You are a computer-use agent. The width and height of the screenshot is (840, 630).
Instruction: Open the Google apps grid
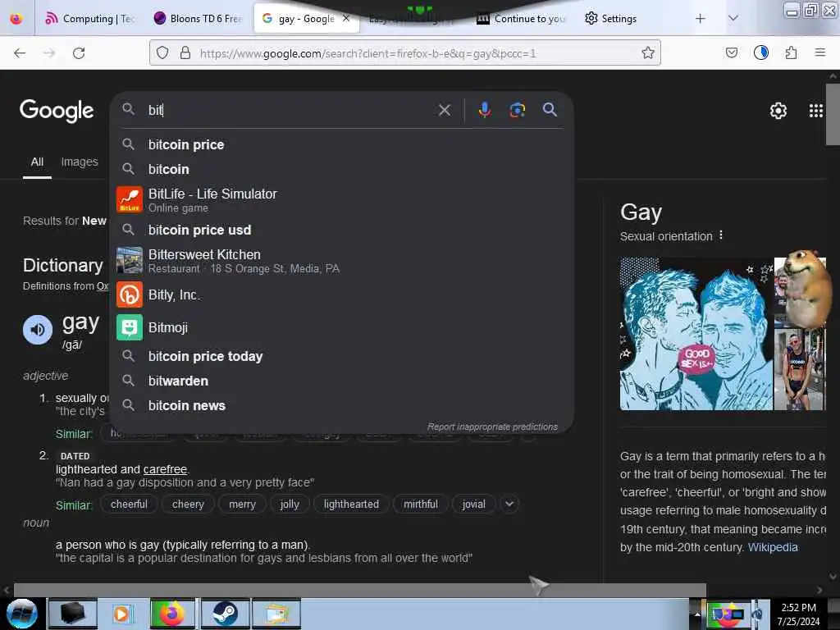816,111
